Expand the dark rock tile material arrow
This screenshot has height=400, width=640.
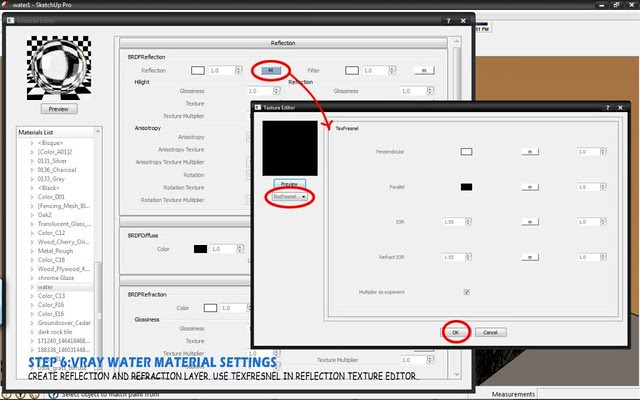pyautogui.click(x=32, y=332)
